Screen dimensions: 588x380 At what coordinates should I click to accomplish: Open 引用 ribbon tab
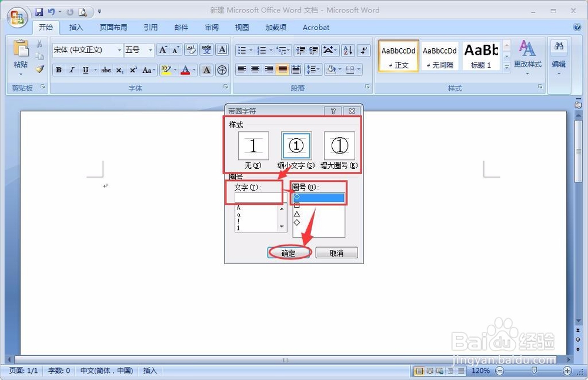pos(151,28)
